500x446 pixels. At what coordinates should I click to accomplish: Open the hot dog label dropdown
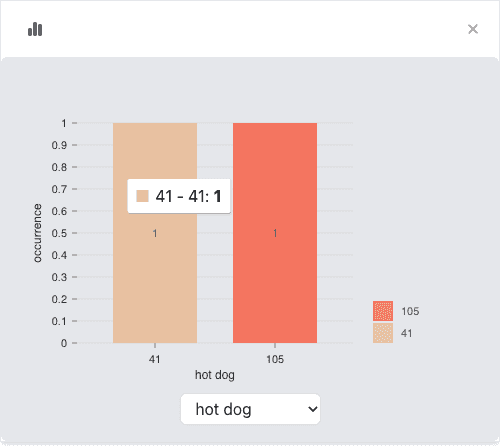250,409
